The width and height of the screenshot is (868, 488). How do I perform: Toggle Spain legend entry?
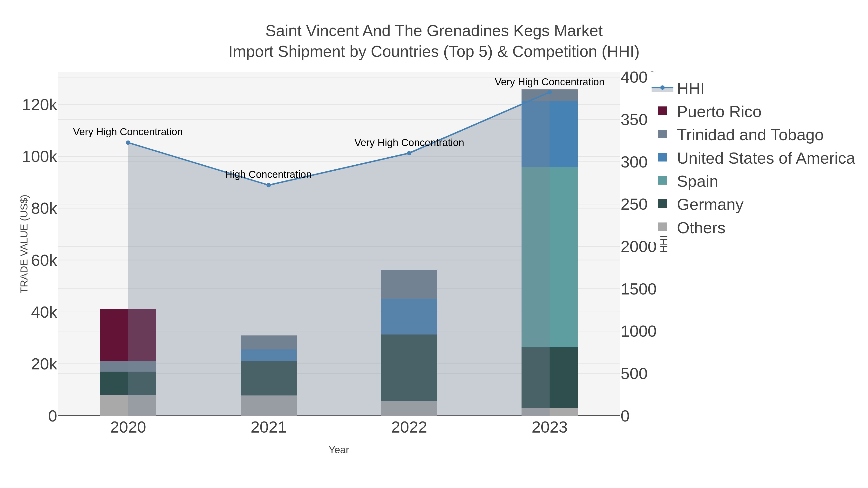[x=688, y=181]
